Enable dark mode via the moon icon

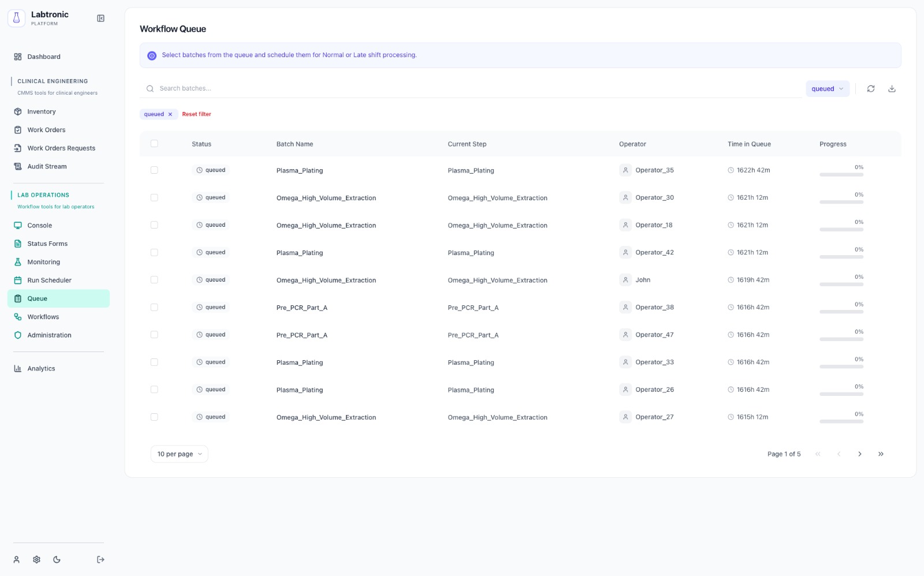56,559
